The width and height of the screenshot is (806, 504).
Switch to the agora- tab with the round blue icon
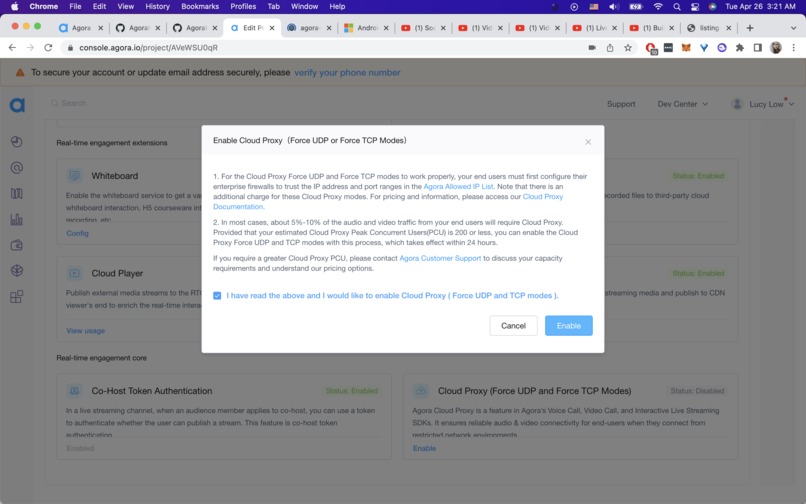309,28
